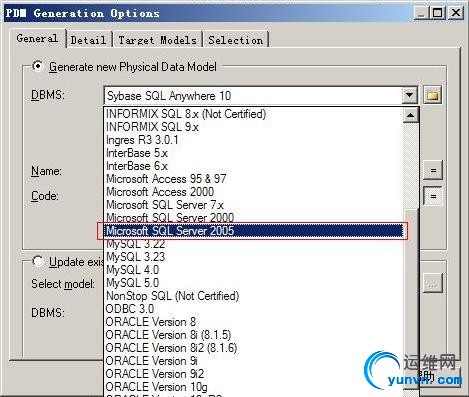The width and height of the screenshot is (469, 397).
Task: Maximize the PDM Generation Options window
Action: click(x=437, y=13)
